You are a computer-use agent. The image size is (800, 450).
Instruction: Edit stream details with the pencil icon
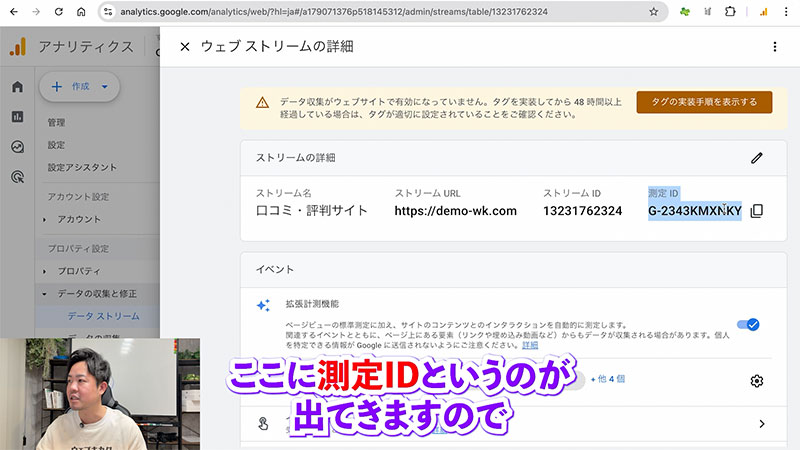pos(757,158)
